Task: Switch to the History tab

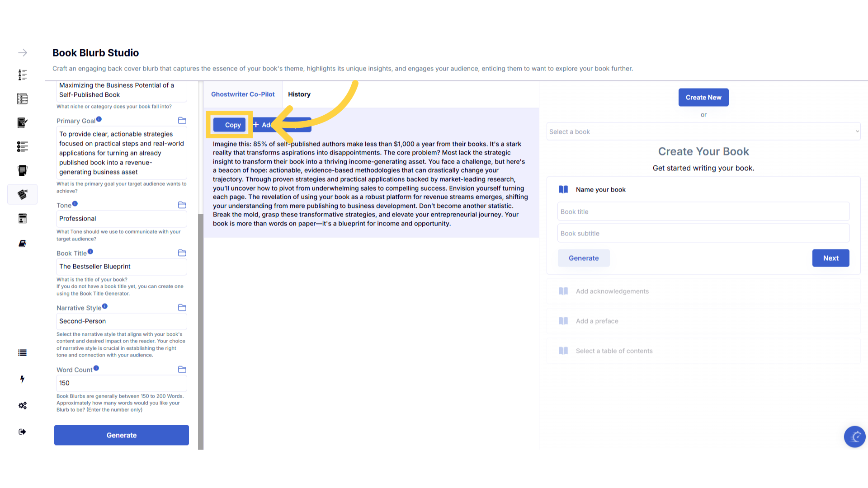Action: click(x=299, y=94)
